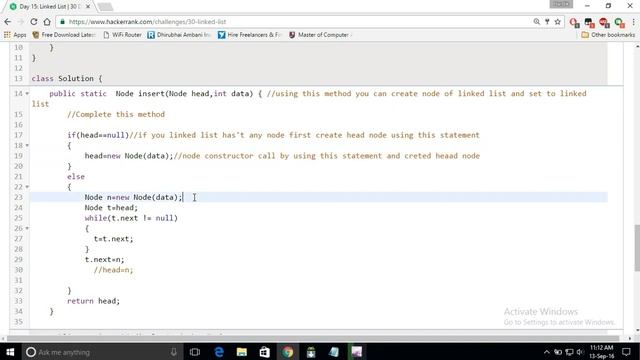Screen dimensions: 640x360
Task: Click the 'else' keyword on line 21
Action: 76,177
